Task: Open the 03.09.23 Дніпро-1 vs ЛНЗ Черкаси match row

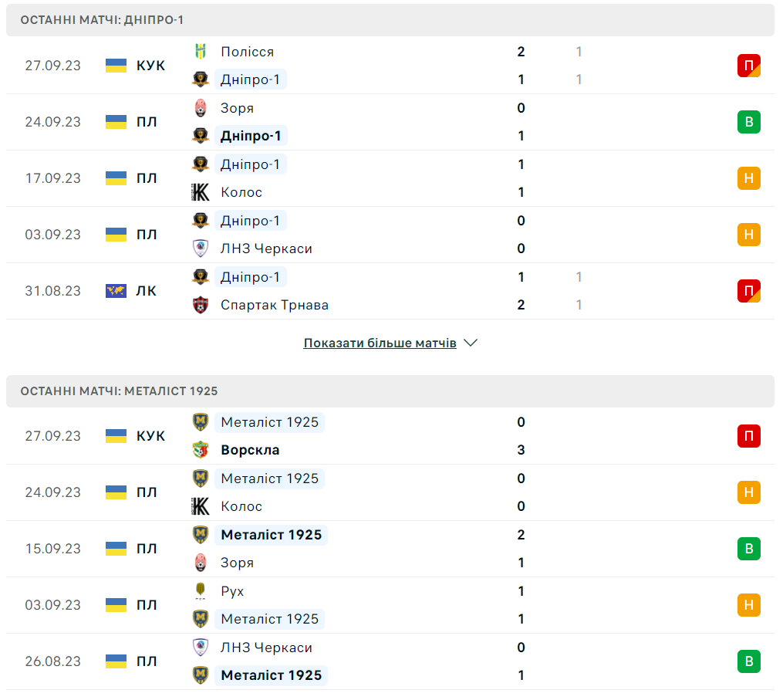Action: point(386,235)
